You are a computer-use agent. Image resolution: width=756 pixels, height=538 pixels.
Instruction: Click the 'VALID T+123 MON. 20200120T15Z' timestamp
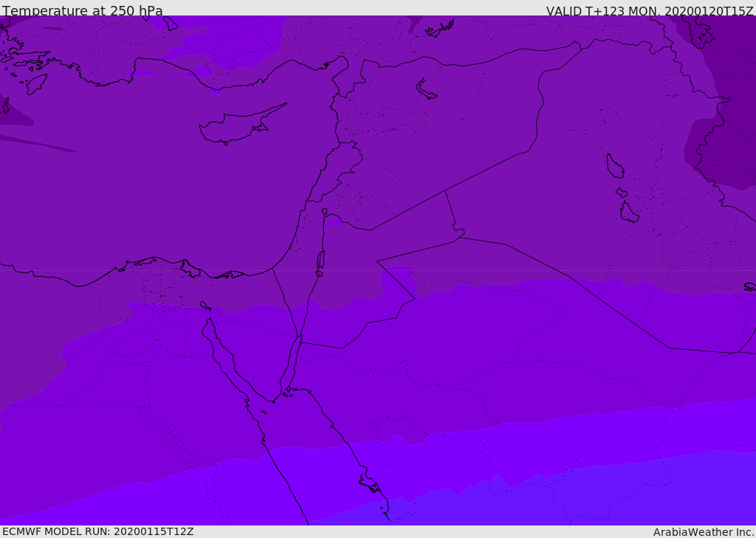coord(650,10)
